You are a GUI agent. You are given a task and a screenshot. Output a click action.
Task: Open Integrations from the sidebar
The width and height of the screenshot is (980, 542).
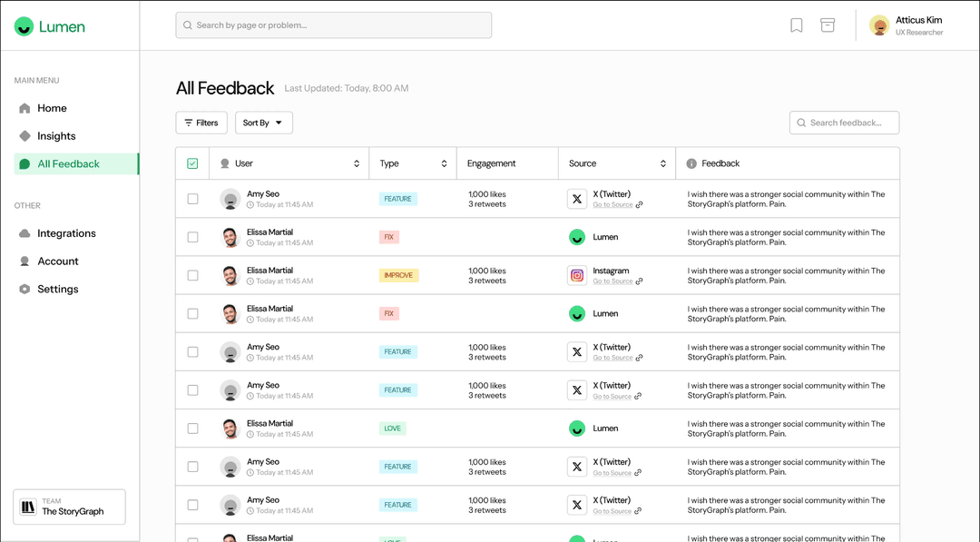[66, 233]
